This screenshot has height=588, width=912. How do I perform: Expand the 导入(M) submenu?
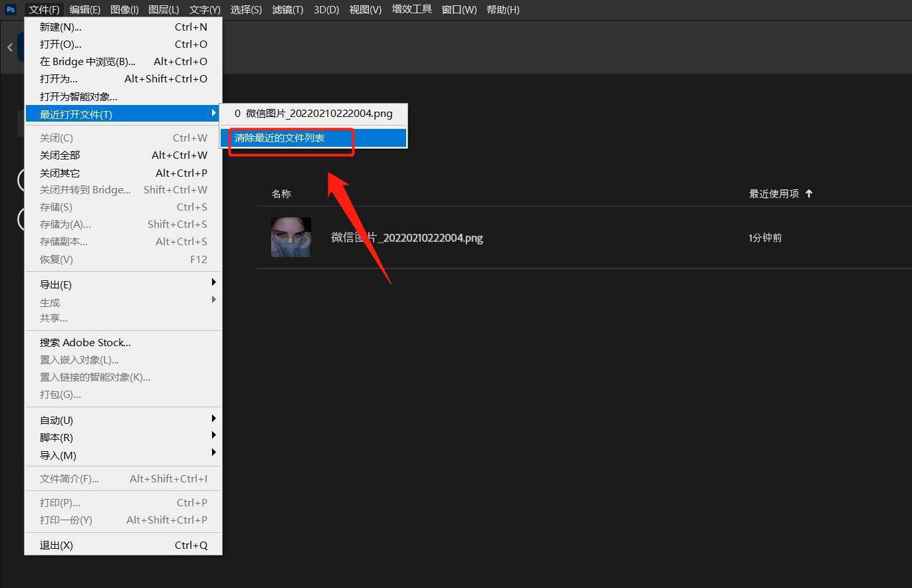point(124,456)
